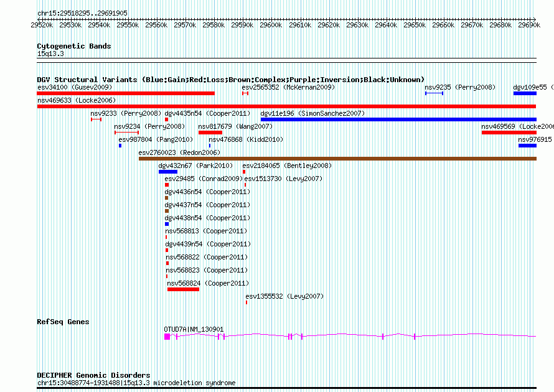Select the blue dgv11e196 gain bar
Viewport: 554px width, 392px height.
(398, 119)
